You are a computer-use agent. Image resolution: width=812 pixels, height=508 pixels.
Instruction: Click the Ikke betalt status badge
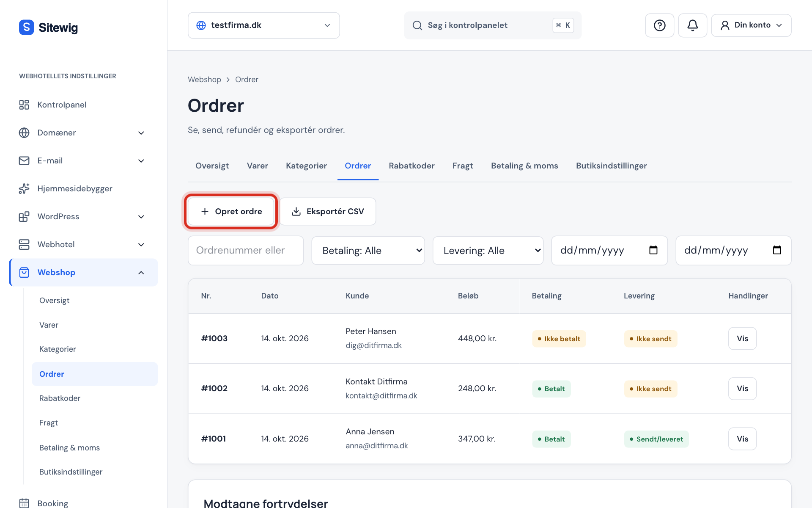pyautogui.click(x=559, y=339)
